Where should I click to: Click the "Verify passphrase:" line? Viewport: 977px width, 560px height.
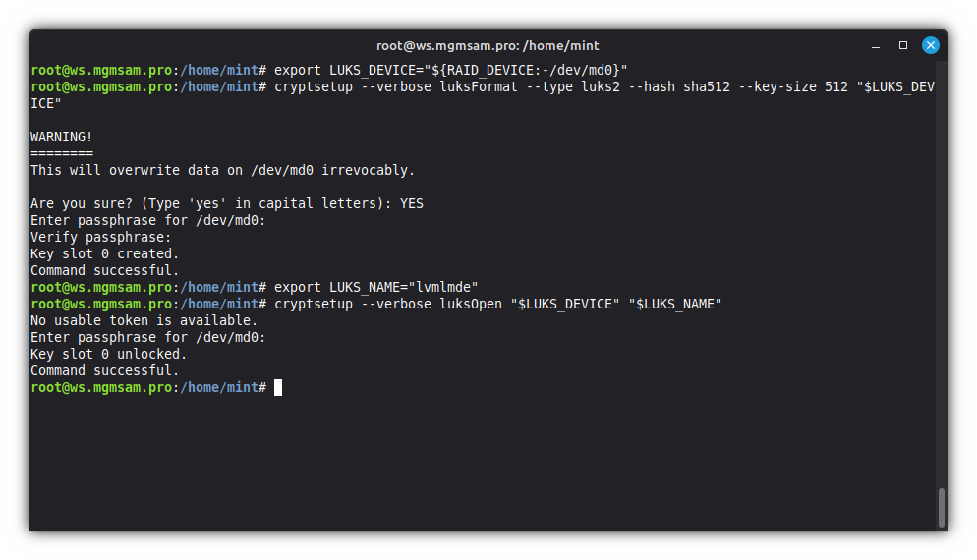[101, 237]
